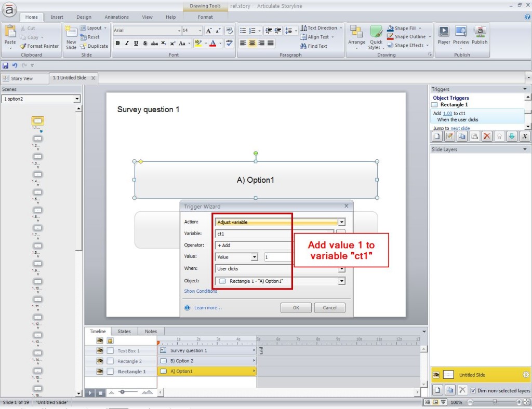Open the font name dropdown (Arial)
Viewport: 532px width, 409px height.
(x=179, y=31)
